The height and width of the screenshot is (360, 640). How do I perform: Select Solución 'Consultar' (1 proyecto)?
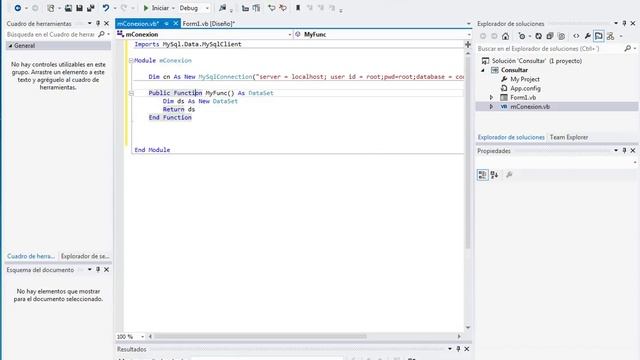(x=537, y=61)
